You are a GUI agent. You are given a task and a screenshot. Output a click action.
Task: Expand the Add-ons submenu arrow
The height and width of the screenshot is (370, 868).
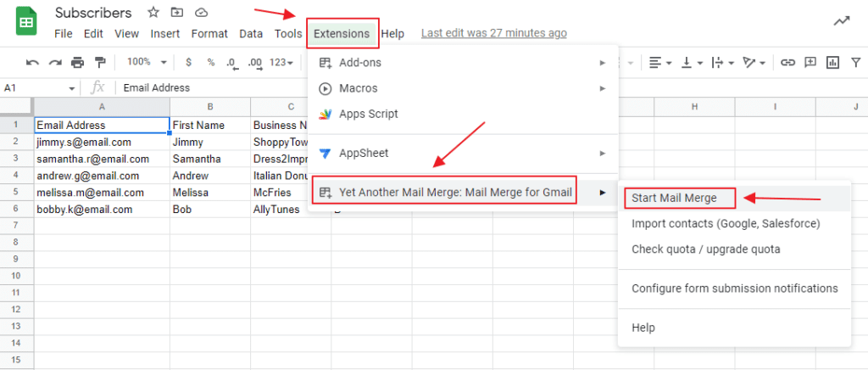[x=603, y=63]
